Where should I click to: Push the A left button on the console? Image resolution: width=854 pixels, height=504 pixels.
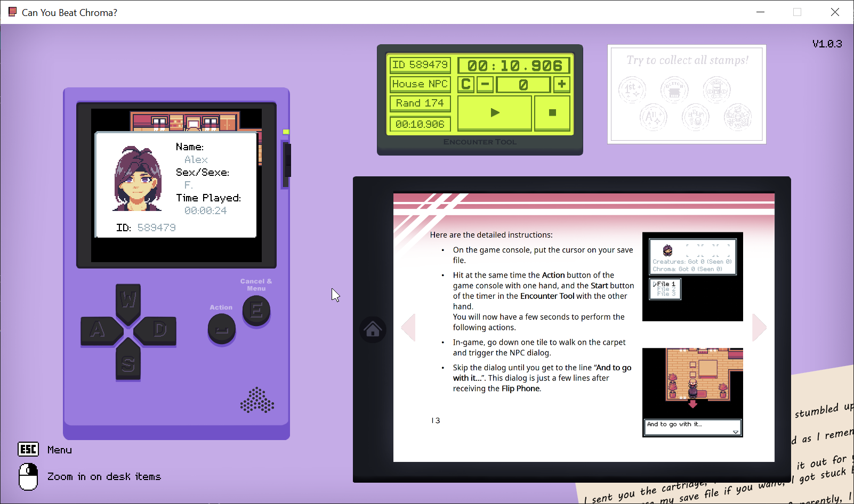pos(101,330)
